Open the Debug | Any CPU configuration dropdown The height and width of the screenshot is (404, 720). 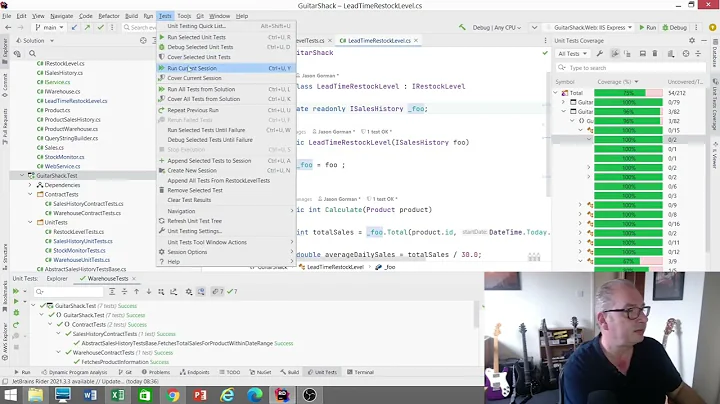click(497, 28)
